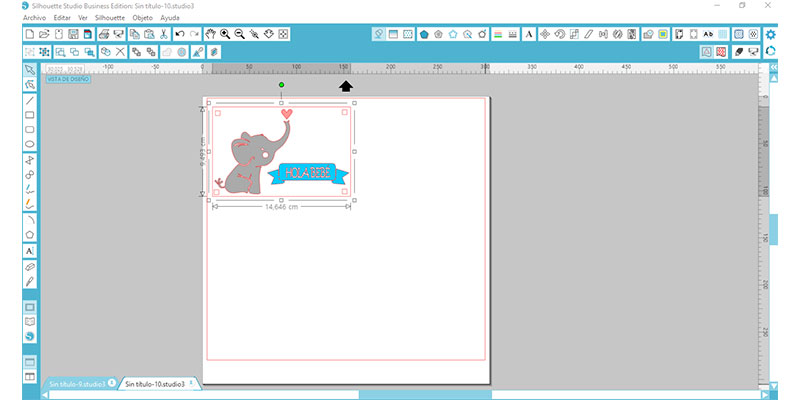This screenshot has width=800, height=400.
Task: Select the Polygon drawing tool
Action: tap(30, 235)
